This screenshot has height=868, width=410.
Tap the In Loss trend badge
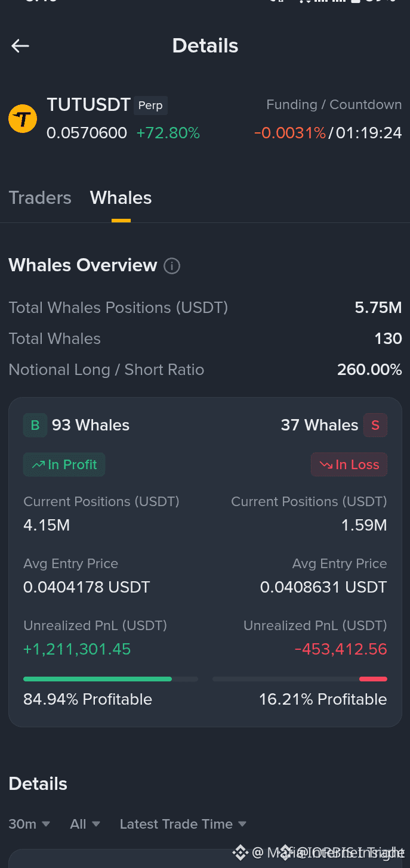point(349,464)
